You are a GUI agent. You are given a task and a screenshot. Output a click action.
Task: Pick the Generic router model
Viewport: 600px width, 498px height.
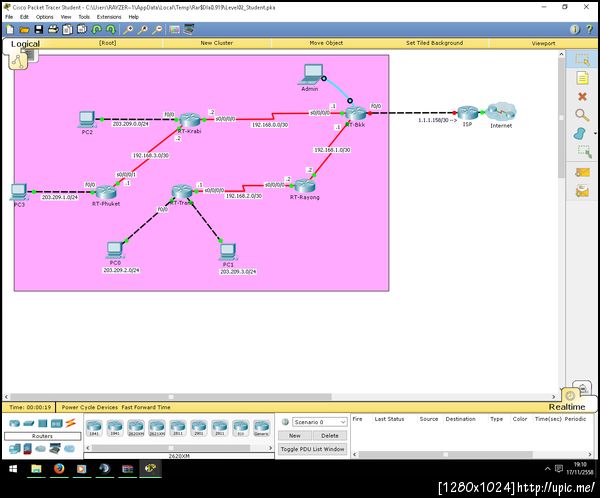[x=261, y=428]
